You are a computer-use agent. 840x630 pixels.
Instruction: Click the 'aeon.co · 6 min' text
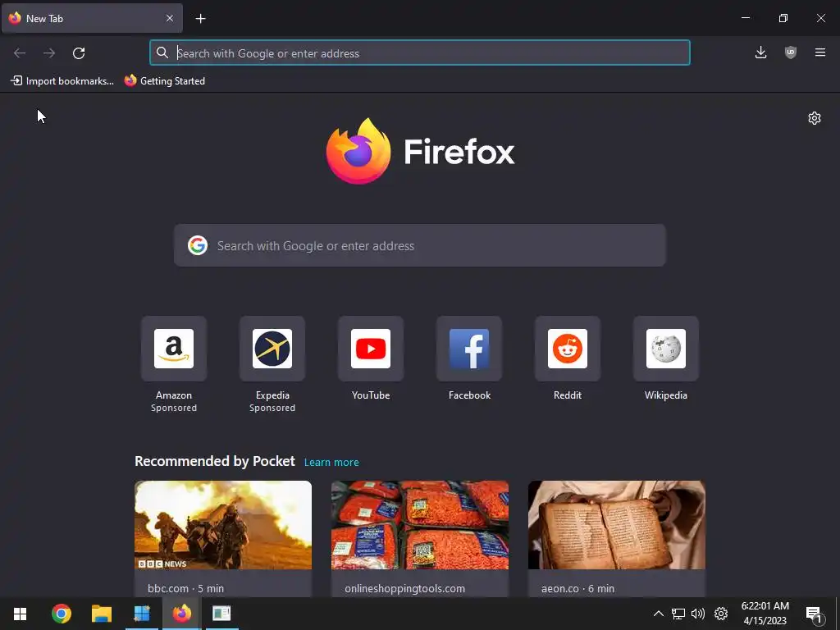pos(577,588)
